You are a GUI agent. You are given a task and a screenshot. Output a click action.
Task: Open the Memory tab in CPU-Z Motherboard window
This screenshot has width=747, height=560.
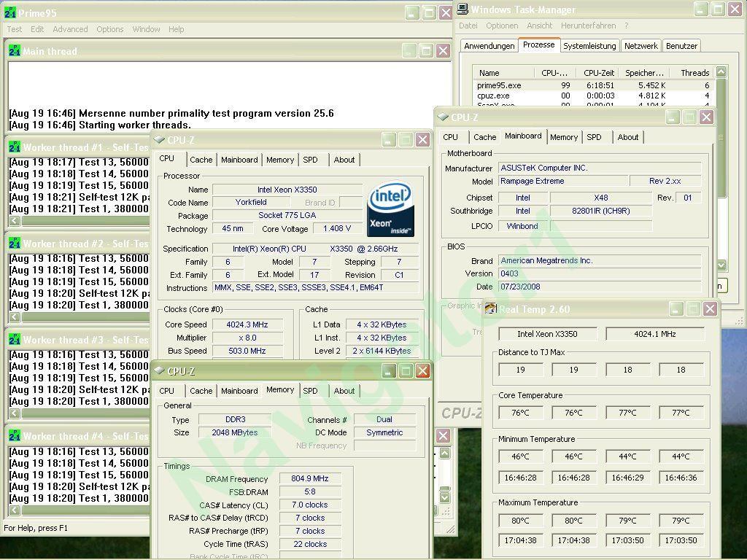(x=564, y=137)
